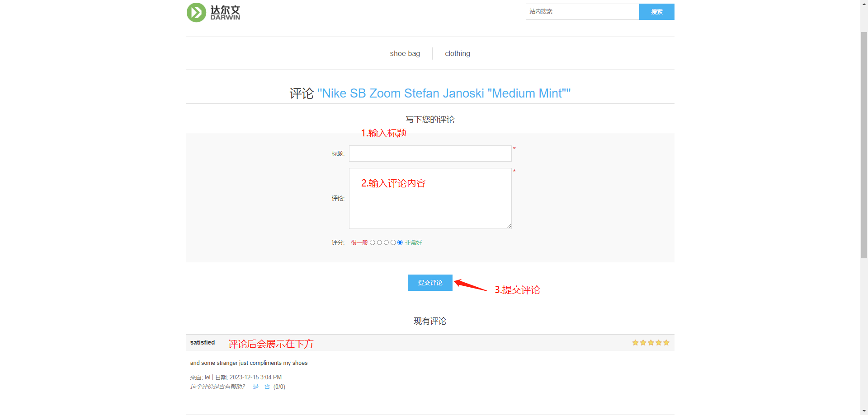
Task: Select the first rating radio button
Action: point(373,242)
